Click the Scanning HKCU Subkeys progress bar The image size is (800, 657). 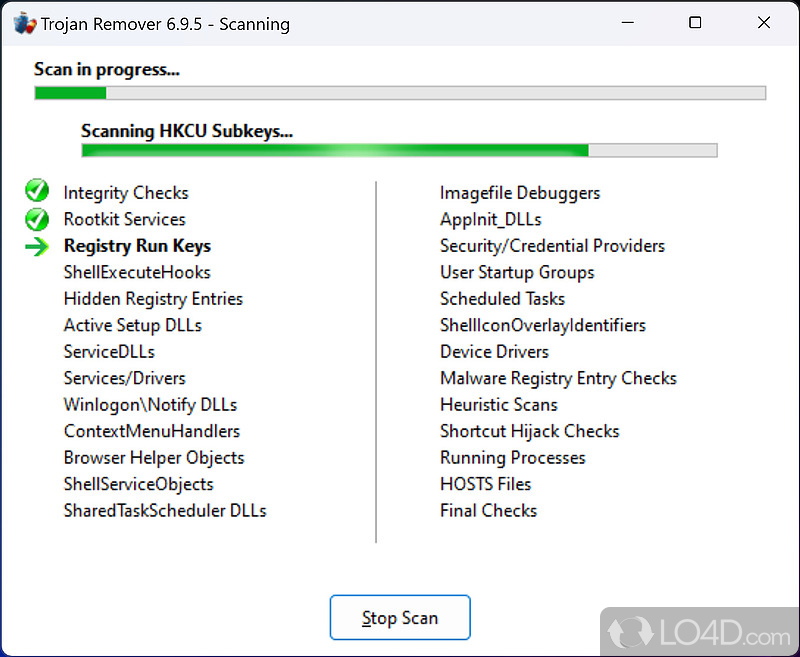(399, 150)
